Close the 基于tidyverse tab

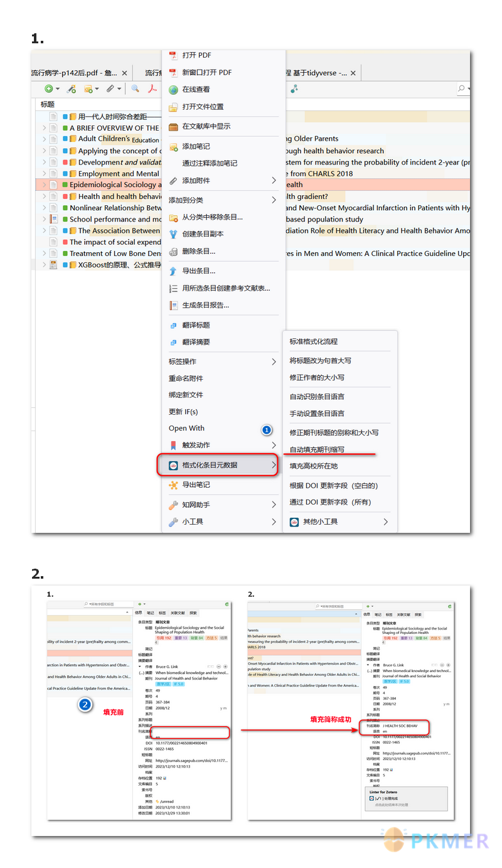[x=353, y=73]
